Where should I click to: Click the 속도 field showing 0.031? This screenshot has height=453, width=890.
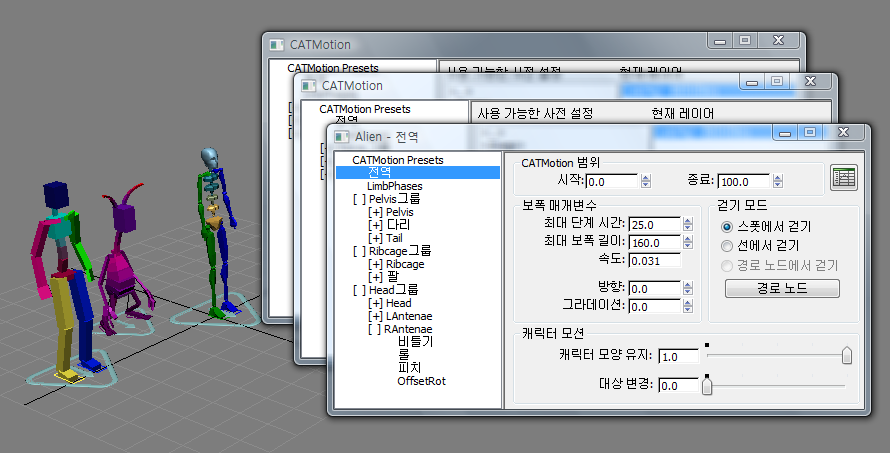[654, 261]
